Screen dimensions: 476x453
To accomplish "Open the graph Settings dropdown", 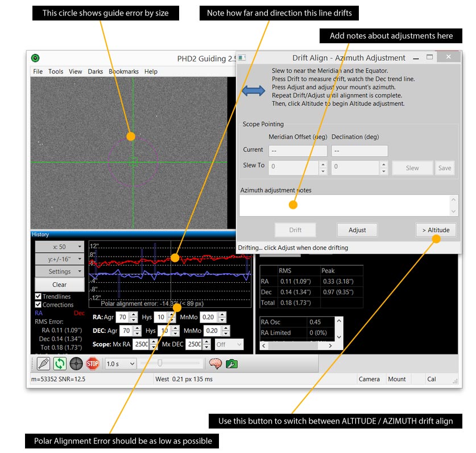I will (x=60, y=271).
